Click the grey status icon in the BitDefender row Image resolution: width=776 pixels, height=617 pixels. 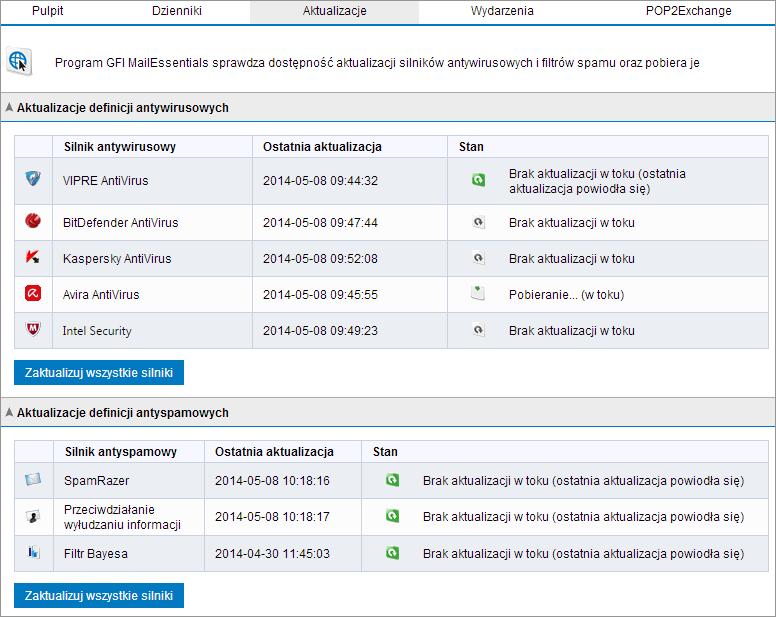click(x=478, y=222)
